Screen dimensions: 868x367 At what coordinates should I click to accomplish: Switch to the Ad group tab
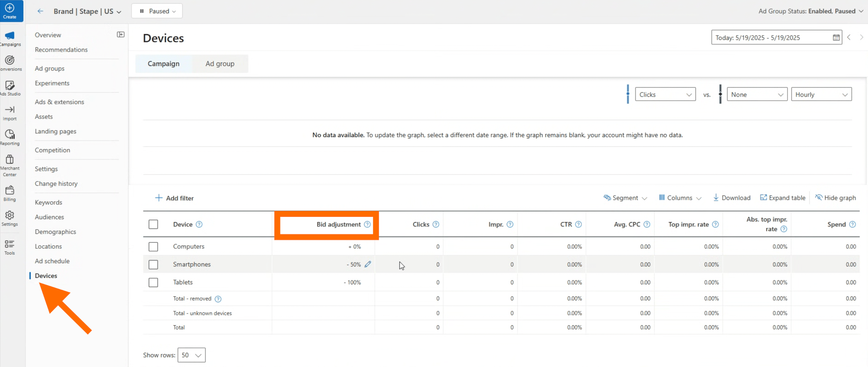pos(220,64)
